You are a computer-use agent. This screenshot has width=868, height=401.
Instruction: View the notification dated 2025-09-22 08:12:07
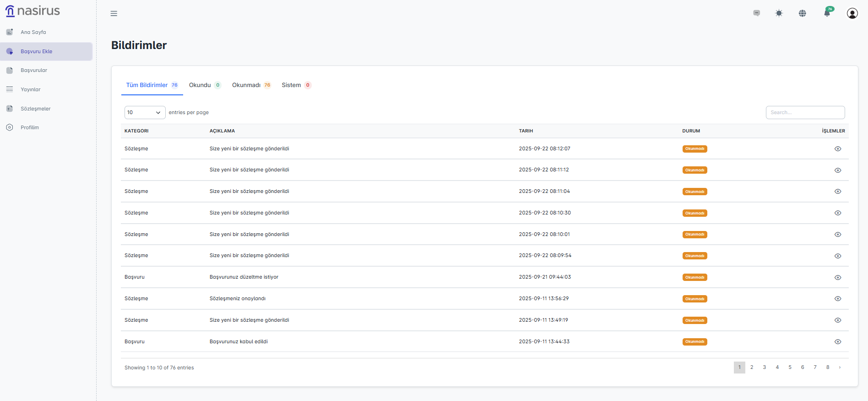[838, 149]
